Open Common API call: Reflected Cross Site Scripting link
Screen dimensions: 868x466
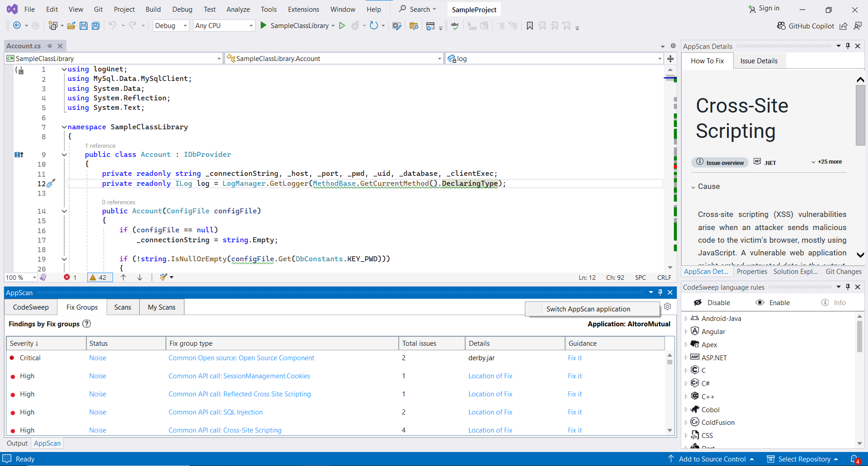[240, 394]
